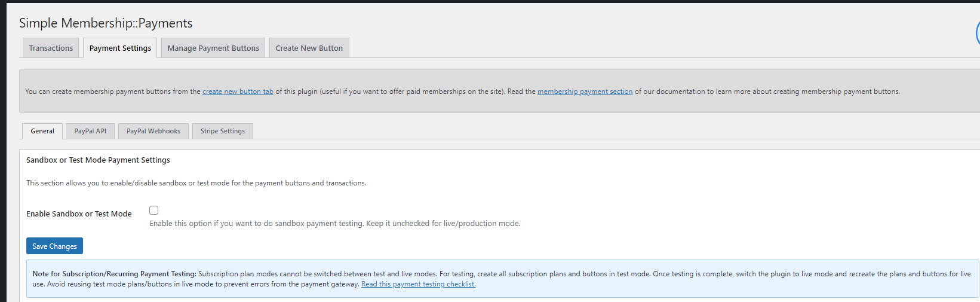980x302 pixels.
Task: Click the Save Changes button
Action: tap(54, 246)
